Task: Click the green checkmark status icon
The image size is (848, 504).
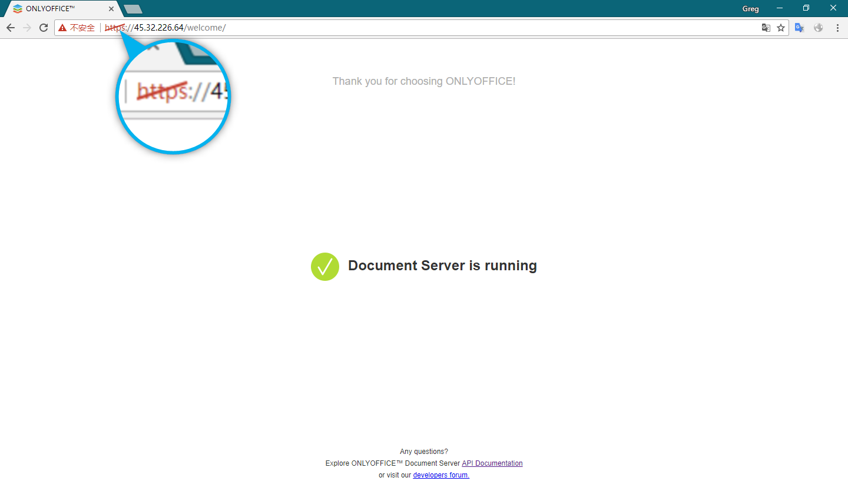Action: click(x=325, y=267)
